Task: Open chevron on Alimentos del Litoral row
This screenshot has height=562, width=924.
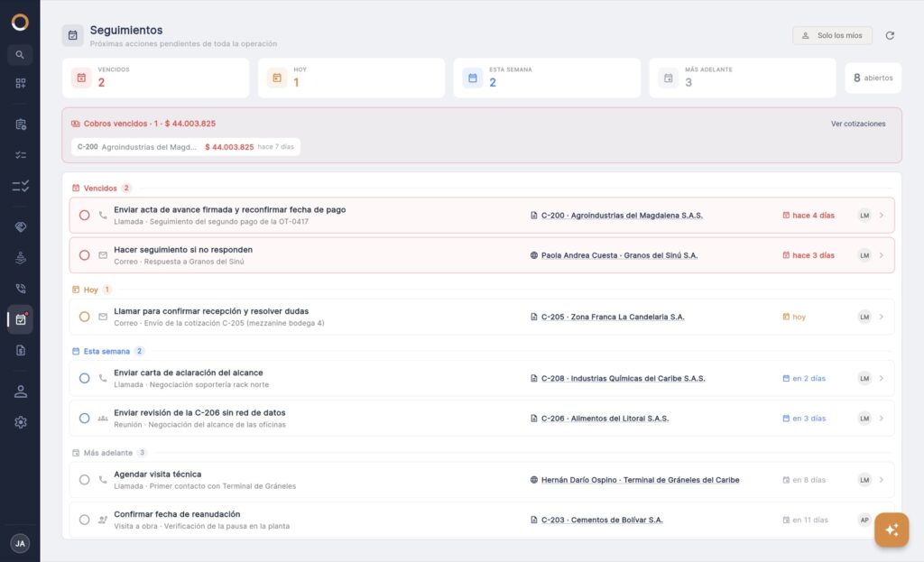Action: point(882,419)
